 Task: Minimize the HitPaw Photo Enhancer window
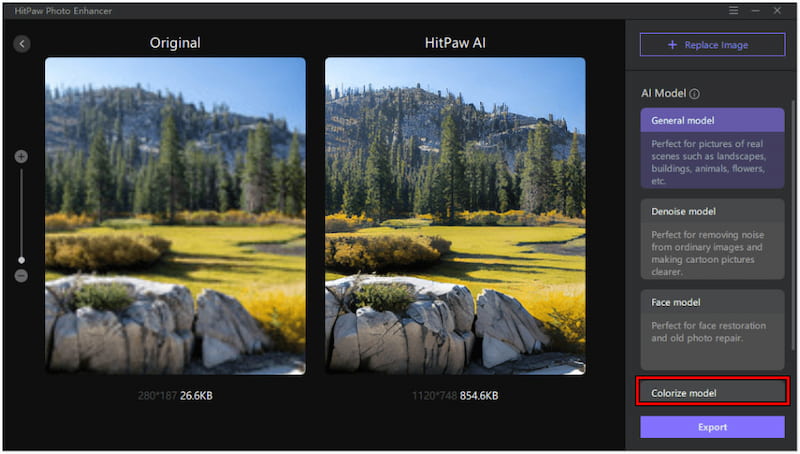tap(756, 11)
